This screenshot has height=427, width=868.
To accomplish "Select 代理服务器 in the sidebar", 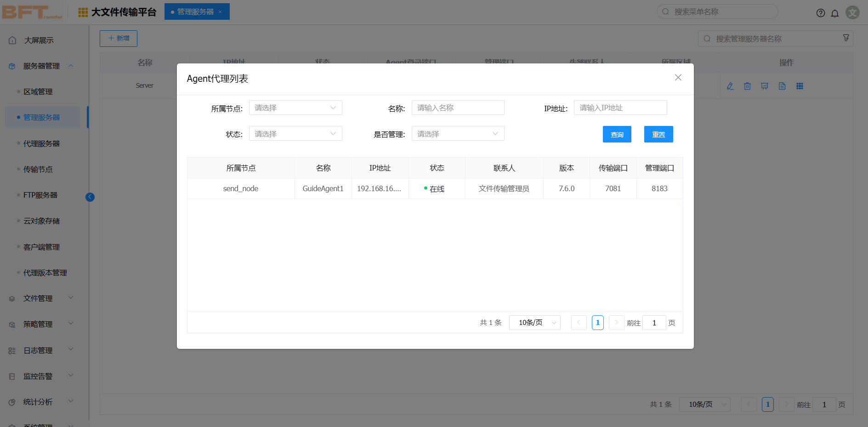I will (42, 143).
